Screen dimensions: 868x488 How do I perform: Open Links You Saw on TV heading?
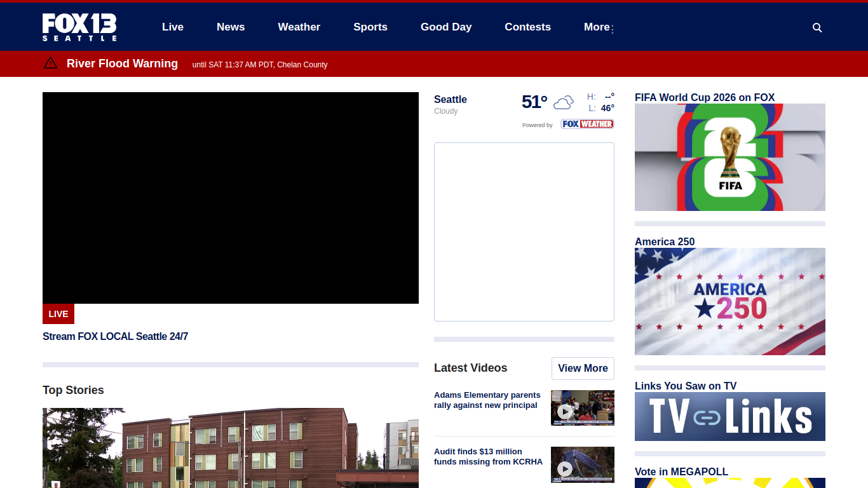pyautogui.click(x=686, y=386)
